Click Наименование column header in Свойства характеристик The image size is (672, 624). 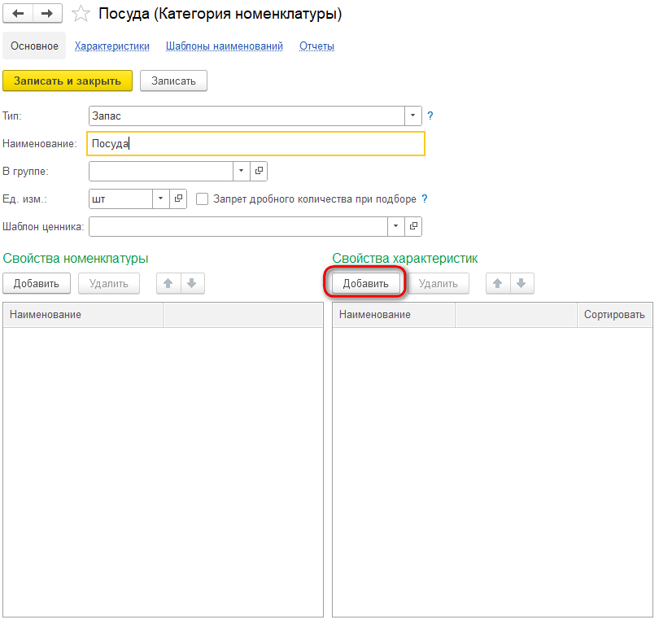[394, 315]
